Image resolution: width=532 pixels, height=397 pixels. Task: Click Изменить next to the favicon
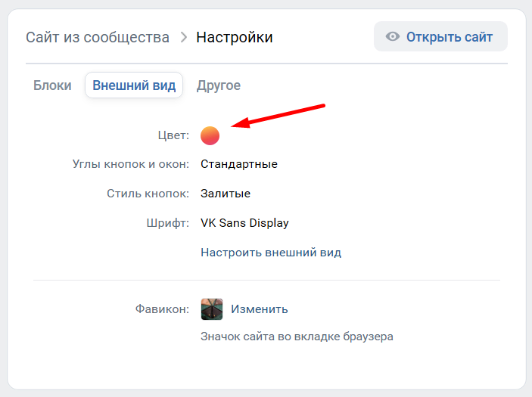click(260, 309)
